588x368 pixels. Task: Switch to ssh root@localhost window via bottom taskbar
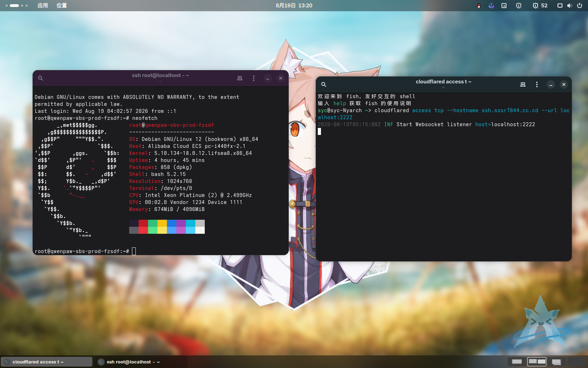tap(141, 362)
